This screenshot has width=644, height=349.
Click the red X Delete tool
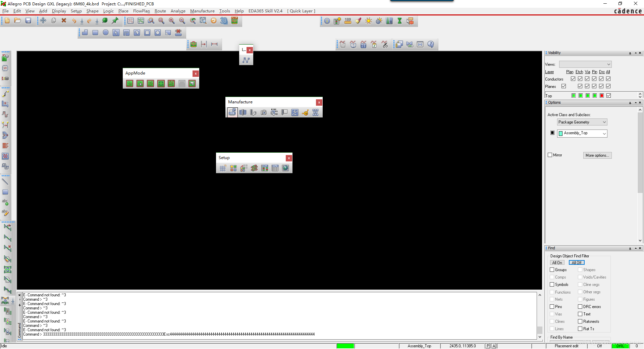64,21
